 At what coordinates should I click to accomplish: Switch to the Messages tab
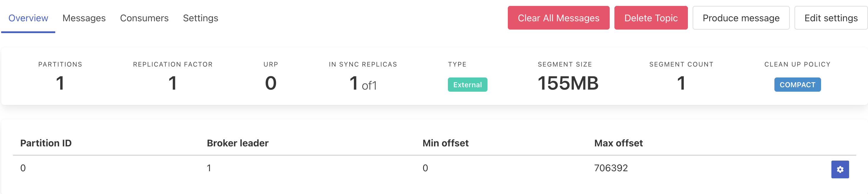click(84, 18)
